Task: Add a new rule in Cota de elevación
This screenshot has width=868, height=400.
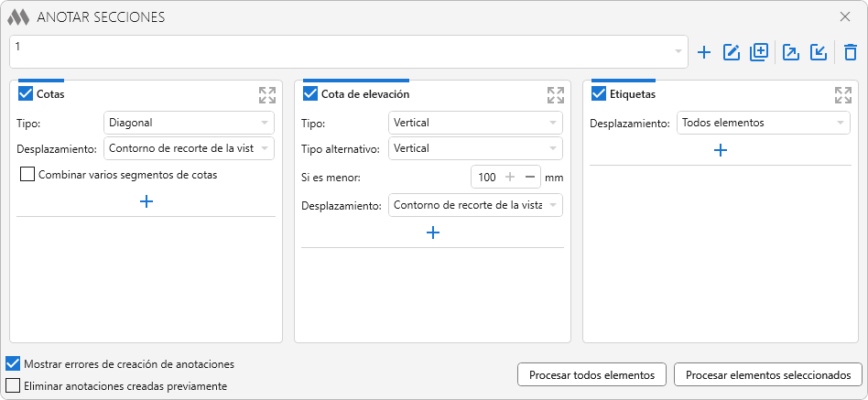Action: coord(433,232)
